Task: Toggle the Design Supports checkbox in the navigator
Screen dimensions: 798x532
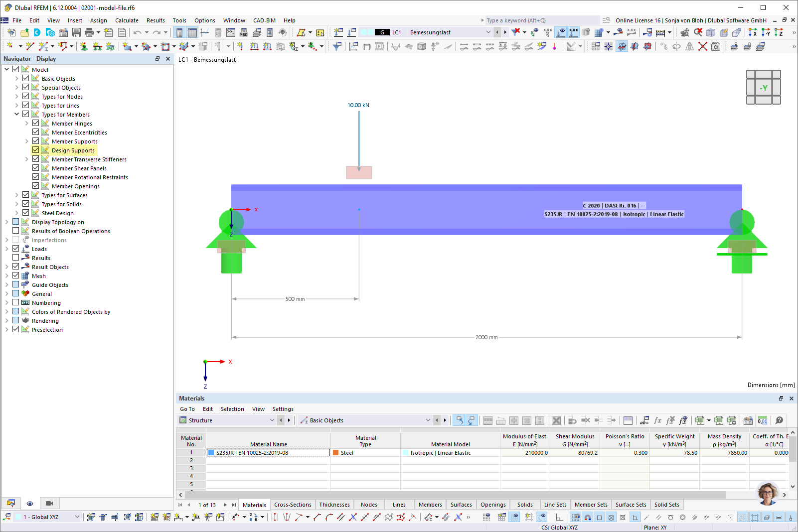Action: pos(35,150)
